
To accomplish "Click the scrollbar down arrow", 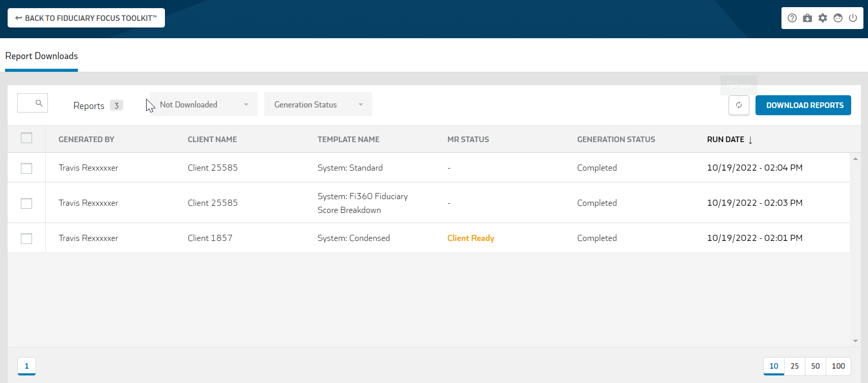I will click(x=855, y=341).
